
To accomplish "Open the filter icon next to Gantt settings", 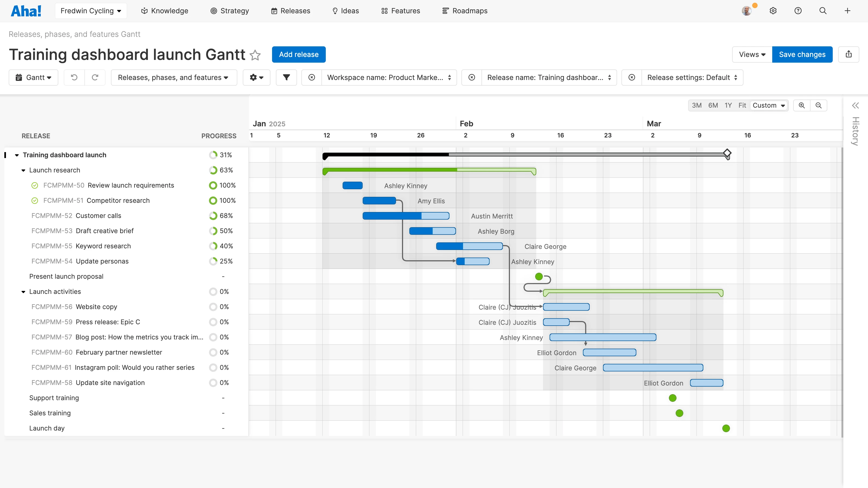I will [x=286, y=78].
